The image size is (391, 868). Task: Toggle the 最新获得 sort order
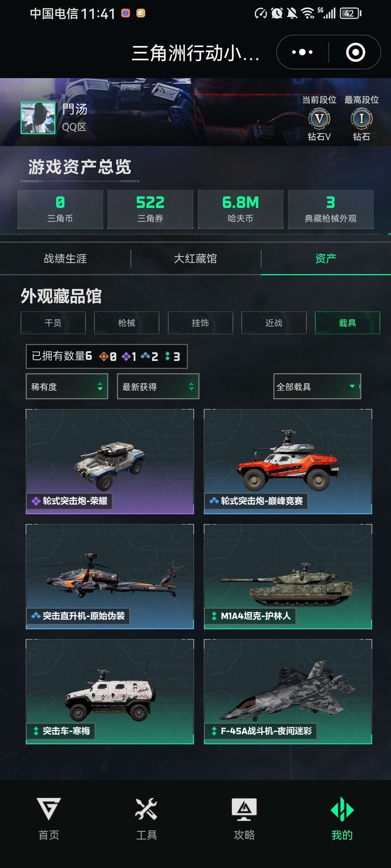[x=158, y=386]
